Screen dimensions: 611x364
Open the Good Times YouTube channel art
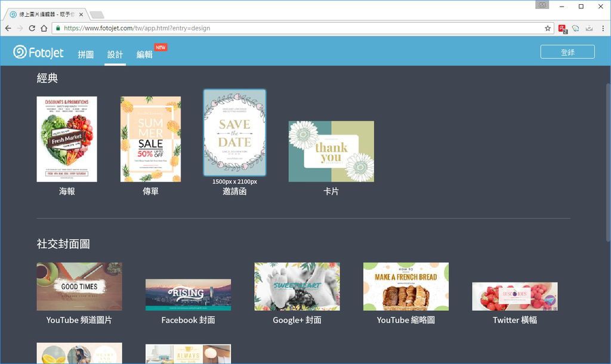point(79,286)
